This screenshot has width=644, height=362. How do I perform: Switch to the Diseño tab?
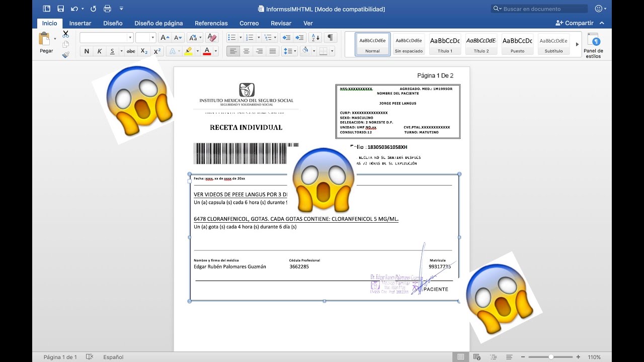pyautogui.click(x=113, y=23)
